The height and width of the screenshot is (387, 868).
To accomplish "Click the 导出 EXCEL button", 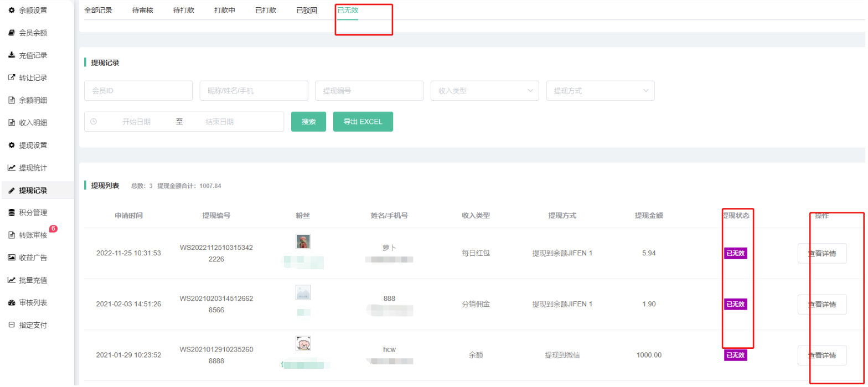I will [x=363, y=122].
